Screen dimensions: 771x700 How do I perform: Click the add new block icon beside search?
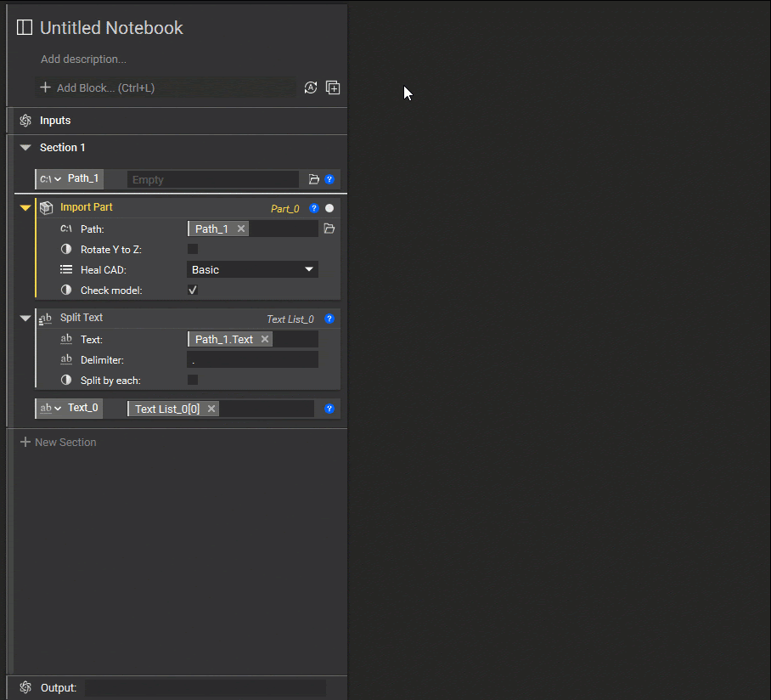333,87
